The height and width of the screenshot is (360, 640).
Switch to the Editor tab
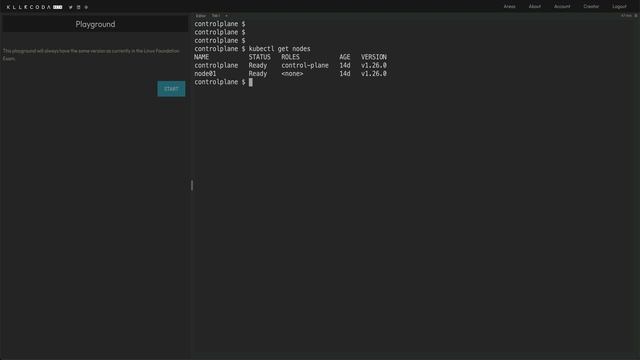tap(200, 16)
